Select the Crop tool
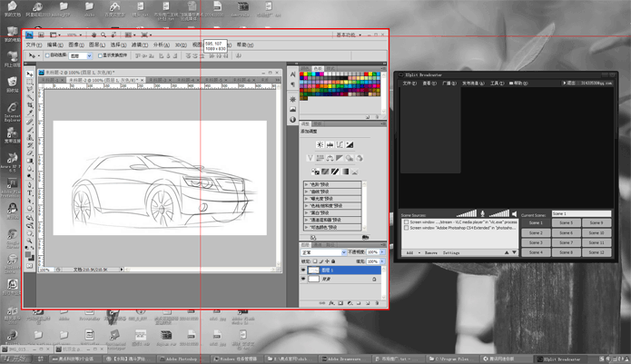Screen dimensions: 631x364 (x=30, y=105)
